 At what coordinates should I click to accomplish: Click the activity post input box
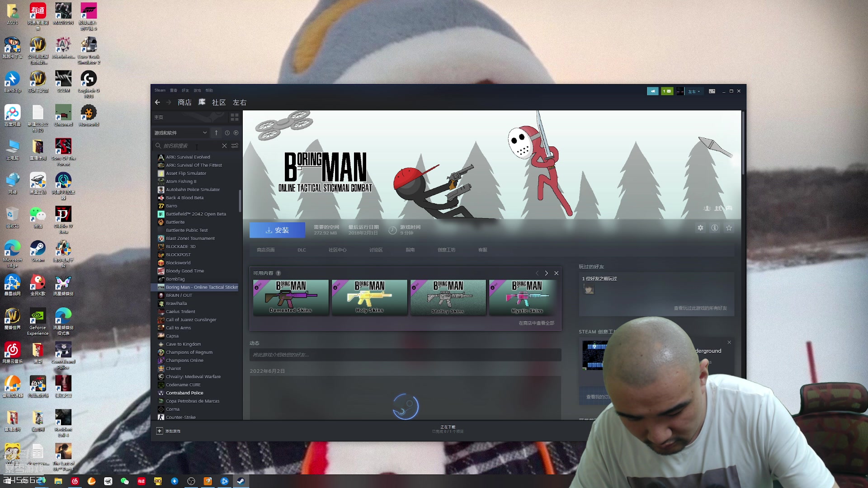click(x=405, y=355)
